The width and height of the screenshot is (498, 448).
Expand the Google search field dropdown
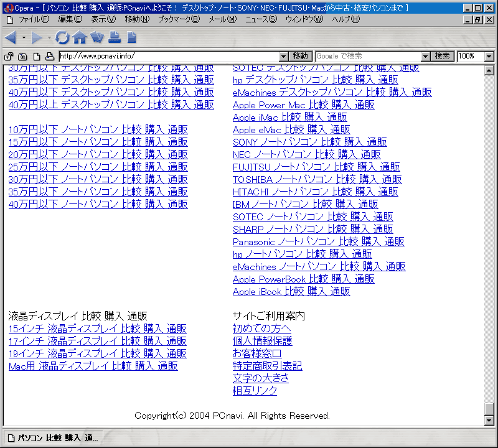(x=425, y=57)
